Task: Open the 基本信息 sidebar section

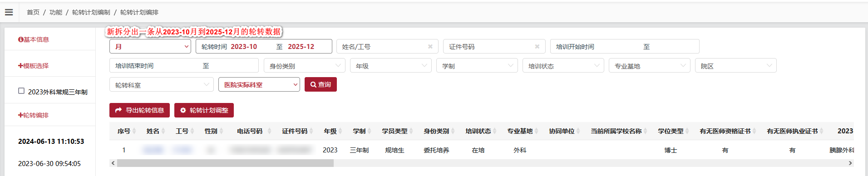Action: [34, 39]
